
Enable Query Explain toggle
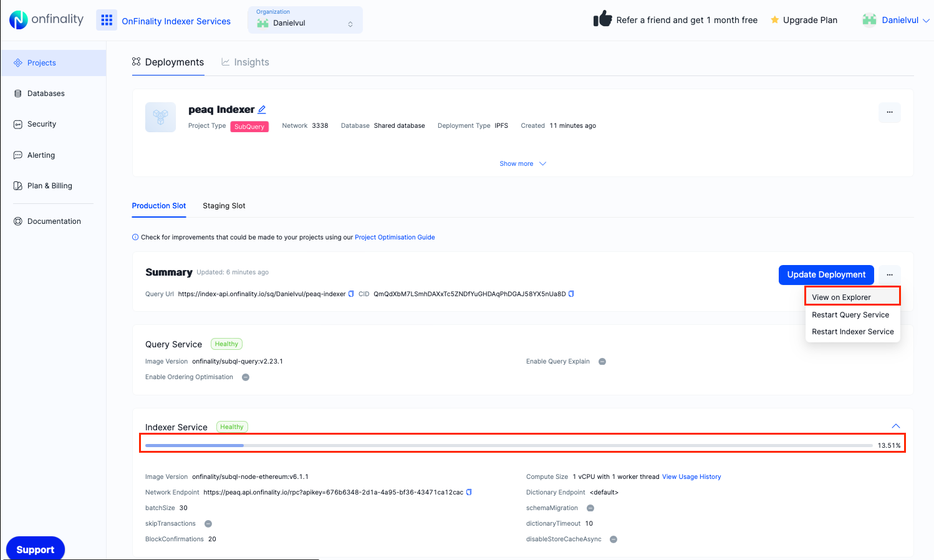602,361
